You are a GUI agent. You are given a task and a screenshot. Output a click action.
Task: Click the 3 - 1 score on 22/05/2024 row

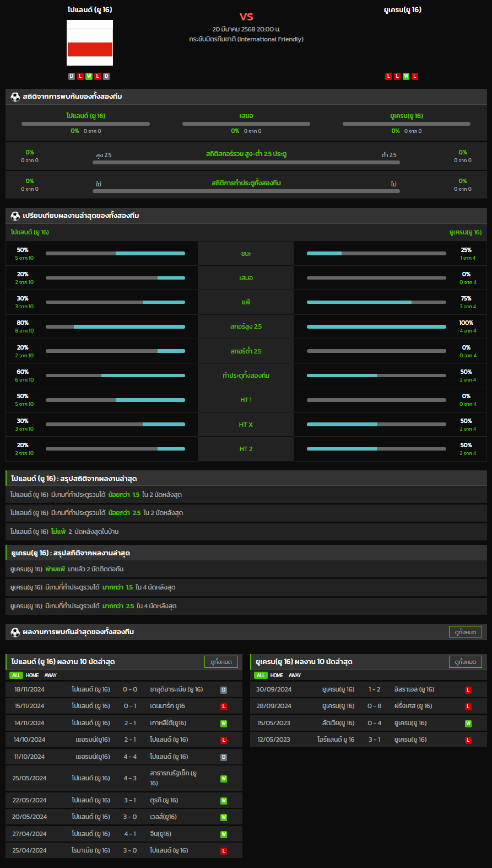pos(130,800)
